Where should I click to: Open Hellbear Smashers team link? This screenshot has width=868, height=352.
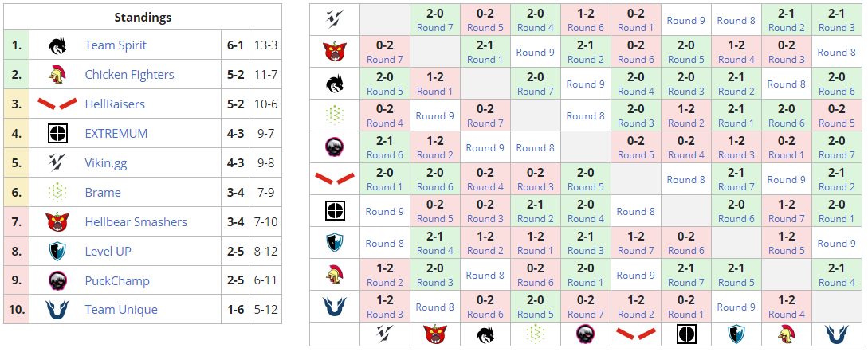pyautogui.click(x=136, y=221)
